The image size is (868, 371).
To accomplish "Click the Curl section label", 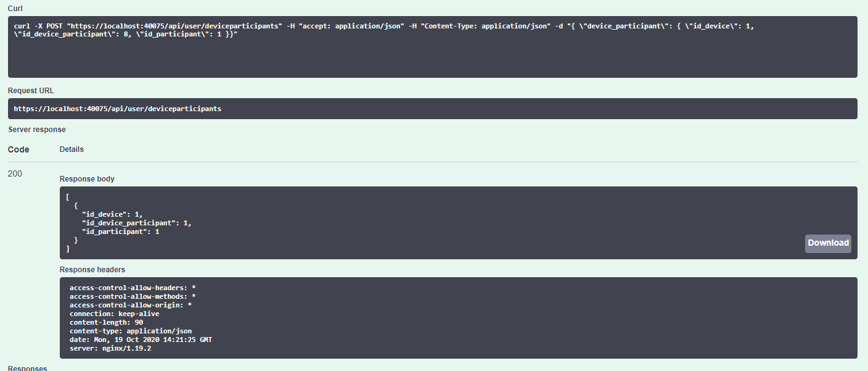I will pyautogui.click(x=14, y=8).
